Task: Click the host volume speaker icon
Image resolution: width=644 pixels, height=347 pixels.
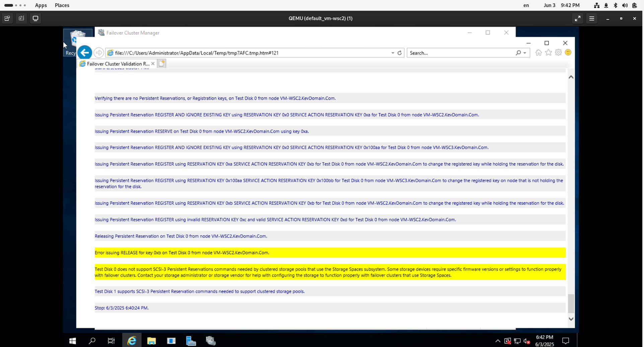Action: click(625, 5)
